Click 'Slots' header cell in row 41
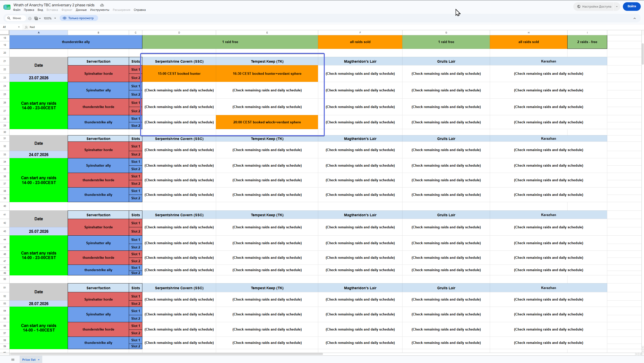The image size is (644, 363). coord(136,215)
